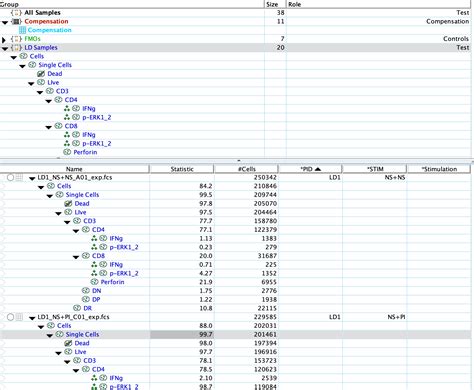Click the Size column header in groups panel
The width and height of the screenshot is (474, 390).
(276, 4)
